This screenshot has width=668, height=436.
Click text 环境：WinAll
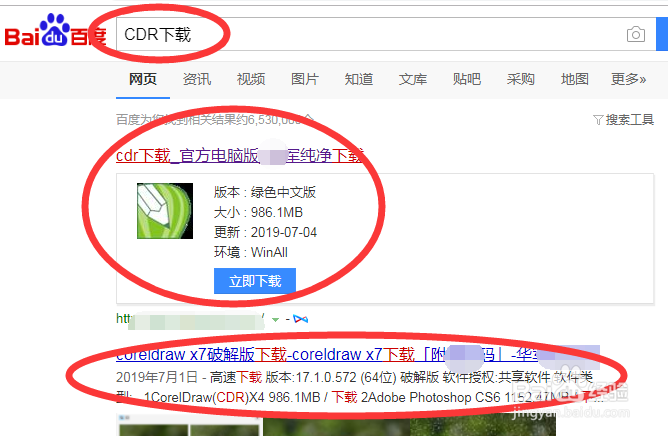pos(250,252)
